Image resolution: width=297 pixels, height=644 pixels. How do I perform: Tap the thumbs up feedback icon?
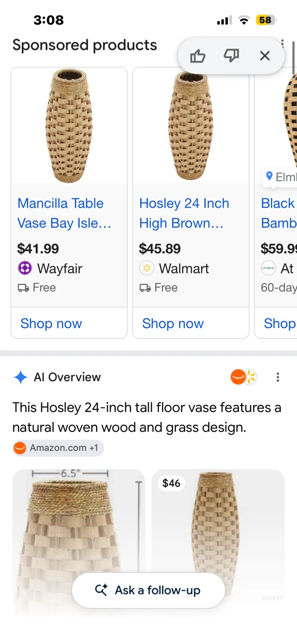pyautogui.click(x=197, y=56)
